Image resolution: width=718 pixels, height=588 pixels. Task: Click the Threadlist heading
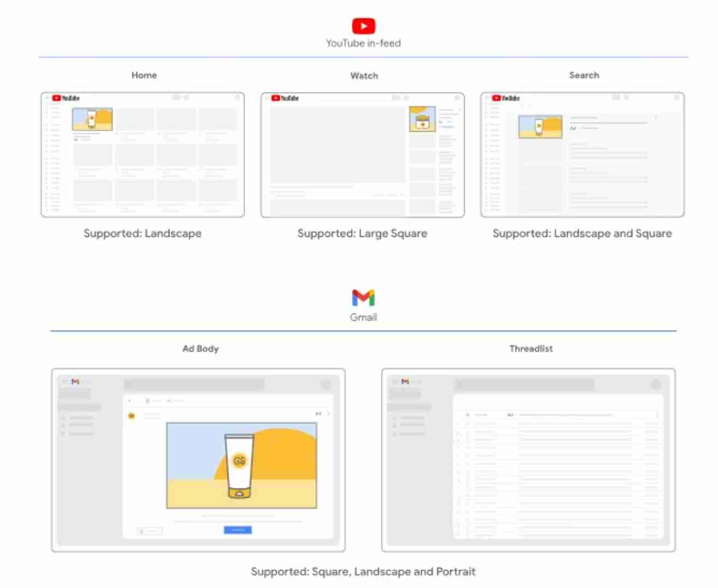[x=531, y=348]
